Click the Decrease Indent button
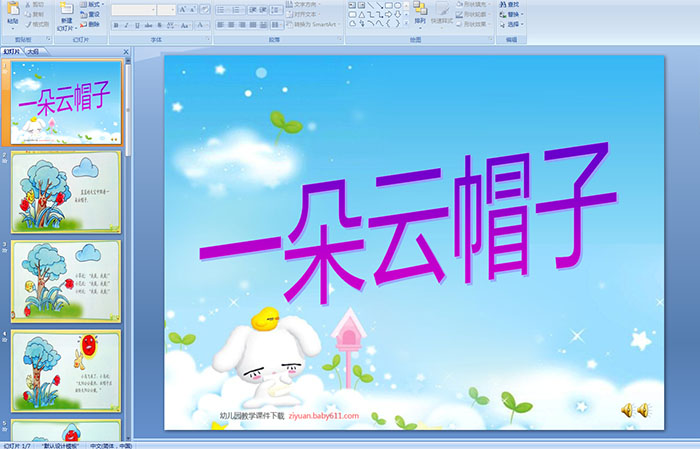Screen dimensions: 700x449 (253, 10)
